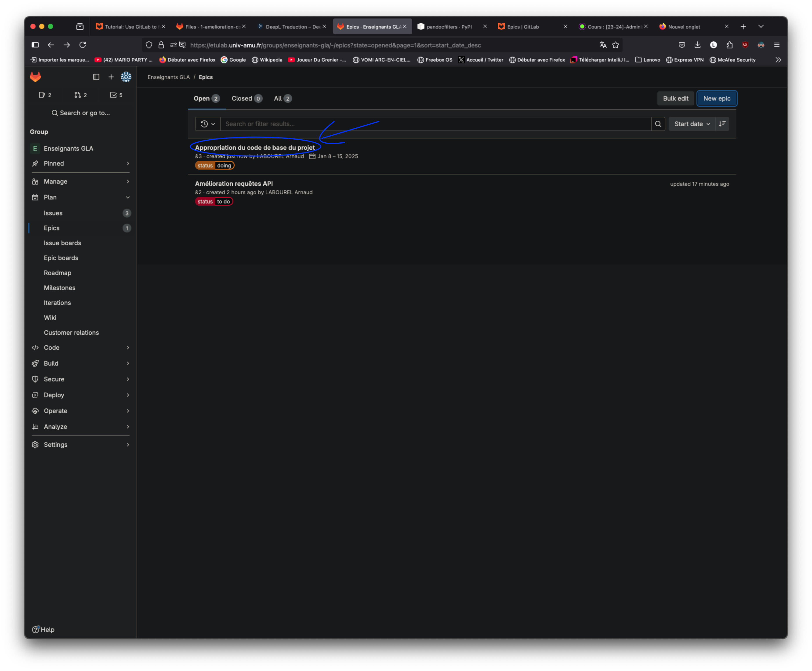The height and width of the screenshot is (671, 812).
Task: Click the bookmark star in address bar
Action: (616, 45)
